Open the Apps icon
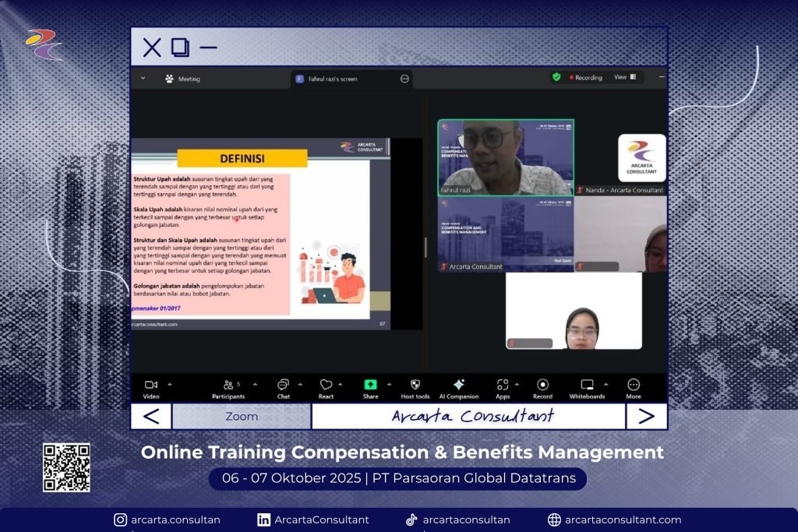 pyautogui.click(x=503, y=385)
